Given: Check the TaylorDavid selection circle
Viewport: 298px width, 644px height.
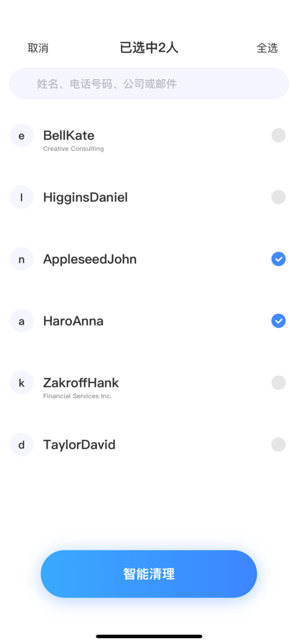Looking at the screenshot, I should (x=279, y=444).
